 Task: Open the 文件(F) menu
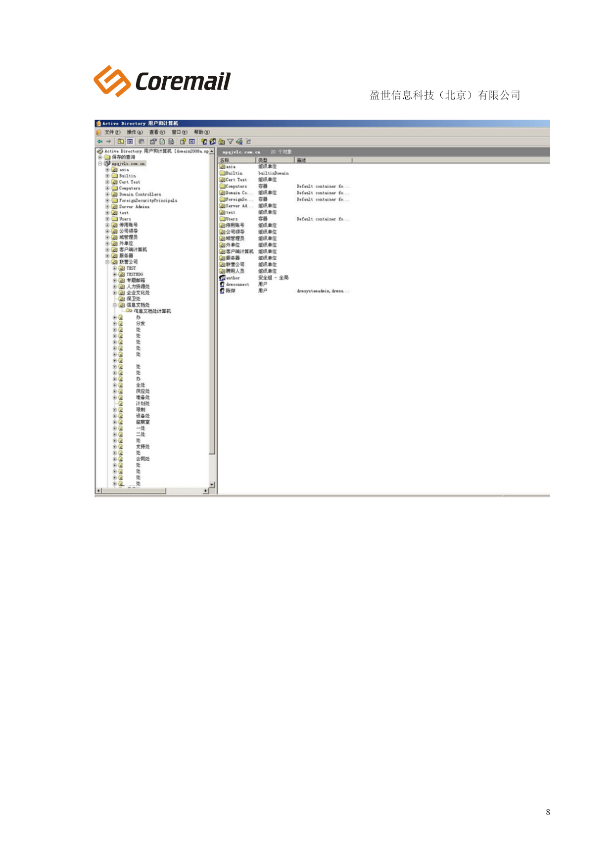(112, 132)
